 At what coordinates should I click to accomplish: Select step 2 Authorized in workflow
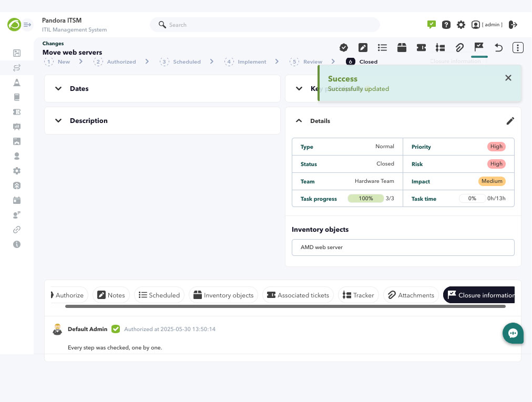pyautogui.click(x=115, y=61)
